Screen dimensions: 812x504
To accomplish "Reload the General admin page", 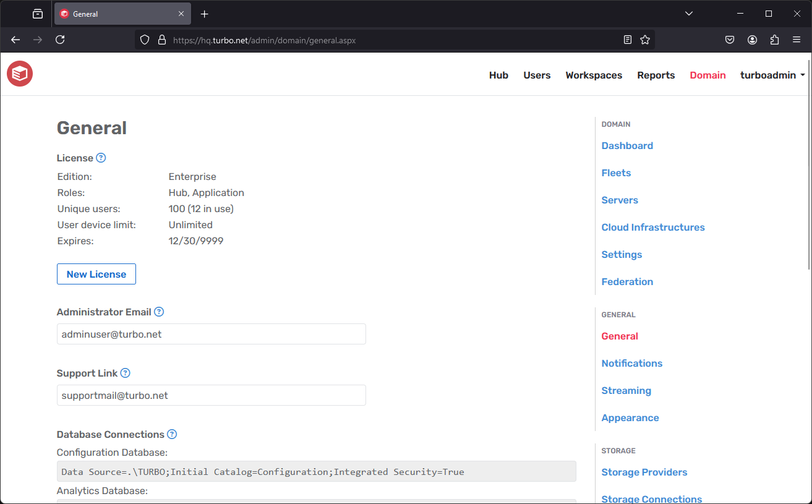I will (60, 40).
